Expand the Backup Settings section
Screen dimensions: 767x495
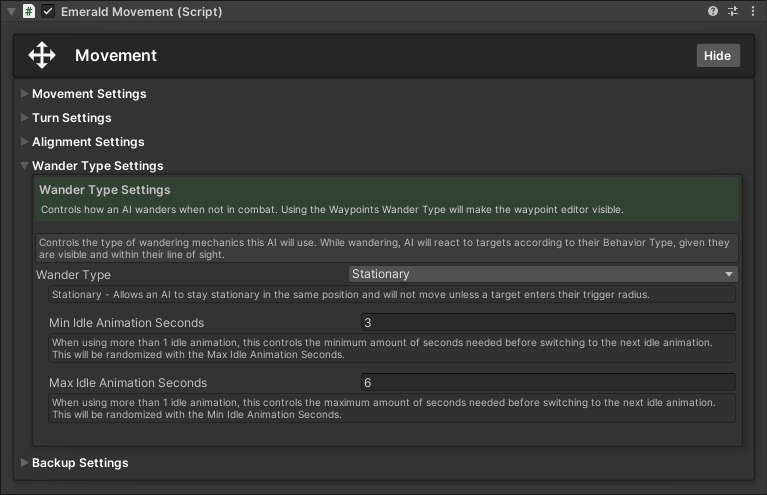click(x=79, y=463)
